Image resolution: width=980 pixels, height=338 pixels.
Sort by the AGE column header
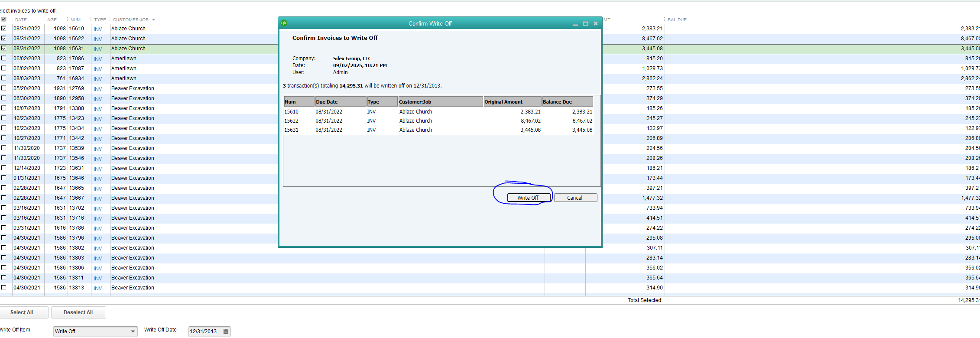[x=52, y=19]
